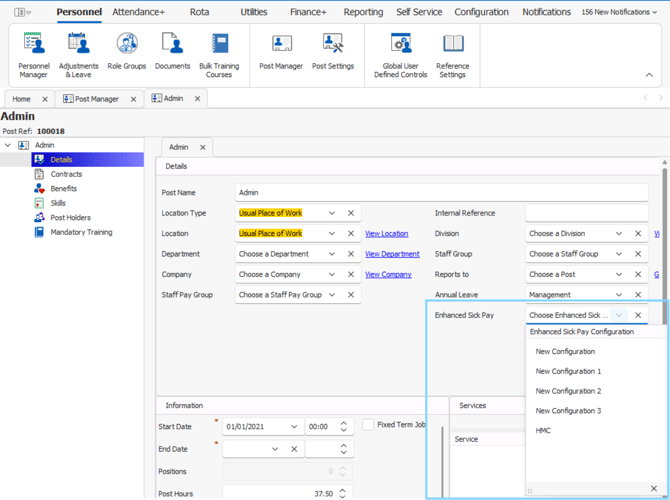
Task: Click the View Company link
Action: click(388, 275)
